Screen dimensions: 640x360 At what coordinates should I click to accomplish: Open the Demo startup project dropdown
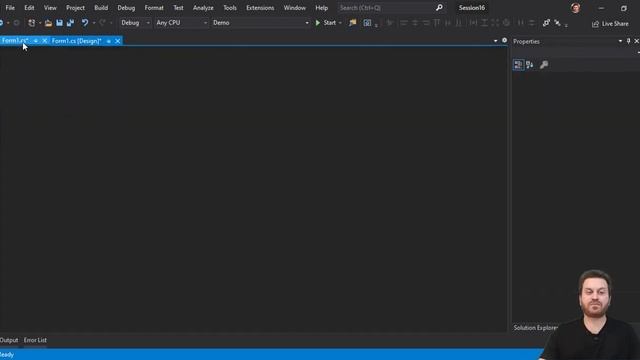coord(261,23)
